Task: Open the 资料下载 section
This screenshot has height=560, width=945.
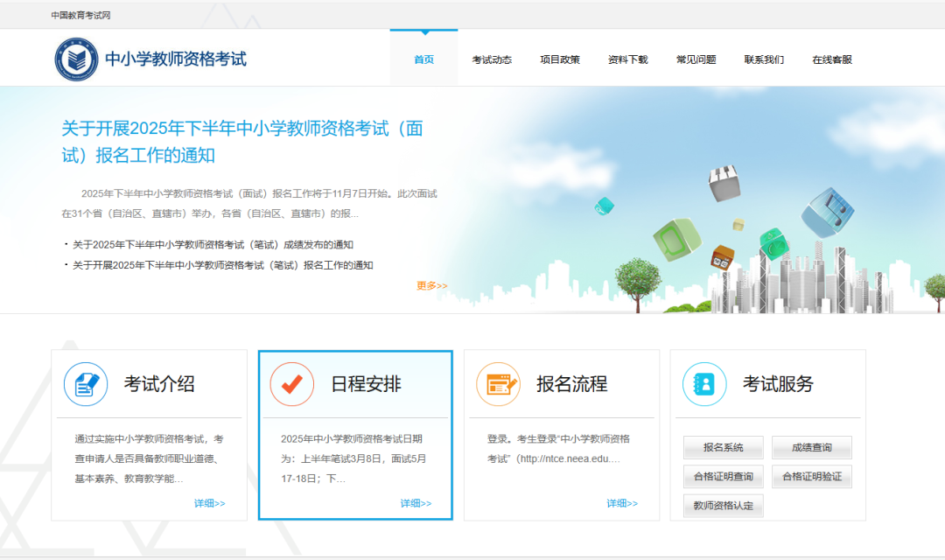Action: (626, 59)
